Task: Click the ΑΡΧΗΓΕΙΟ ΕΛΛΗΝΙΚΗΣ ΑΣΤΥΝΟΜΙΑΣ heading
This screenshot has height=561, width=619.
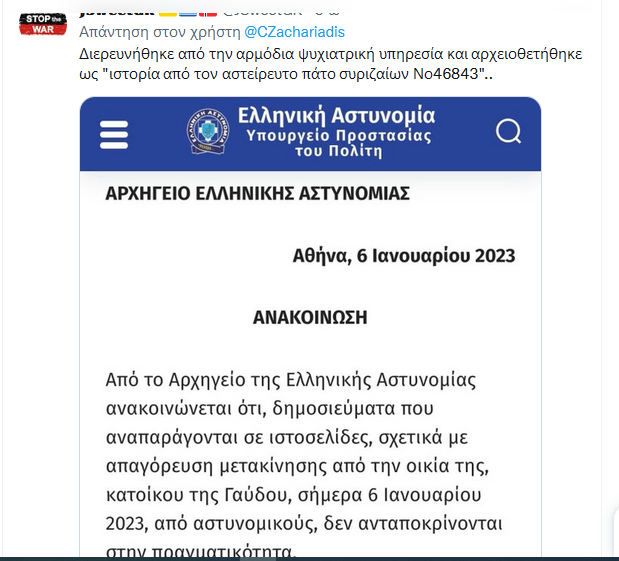Action: [x=257, y=193]
